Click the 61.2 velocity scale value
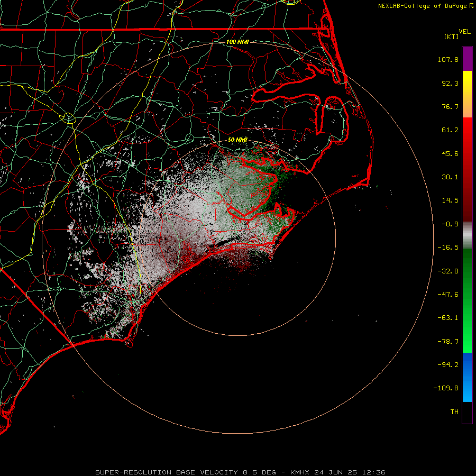Image resolution: width=476 pixels, height=476 pixels. tap(450, 130)
